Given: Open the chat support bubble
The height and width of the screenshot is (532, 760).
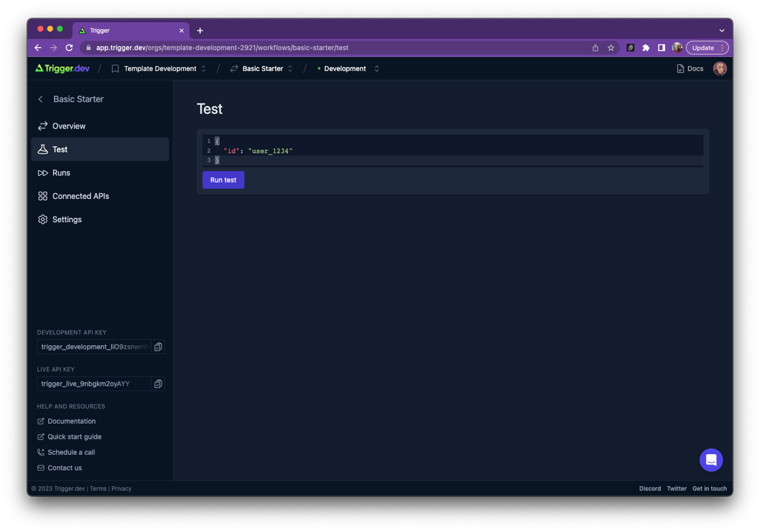Looking at the screenshot, I should point(711,460).
